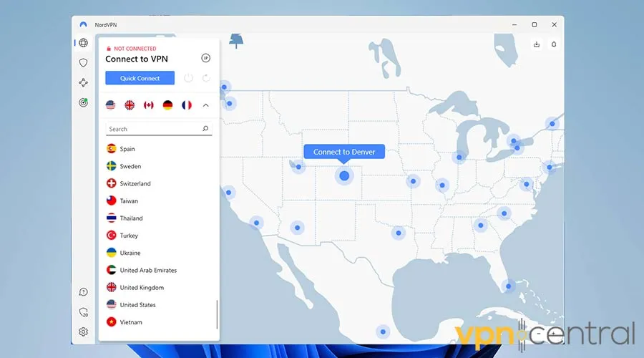The image size is (644, 358).
Task: Click the Sweden flag icon in list
Action: pyautogui.click(x=112, y=166)
